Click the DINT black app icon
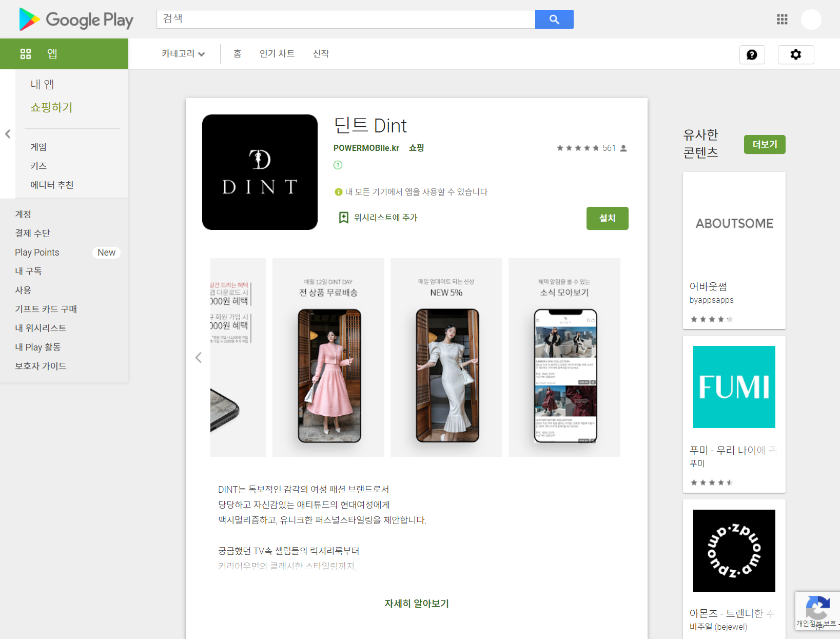The height and width of the screenshot is (639, 840). coord(260,172)
